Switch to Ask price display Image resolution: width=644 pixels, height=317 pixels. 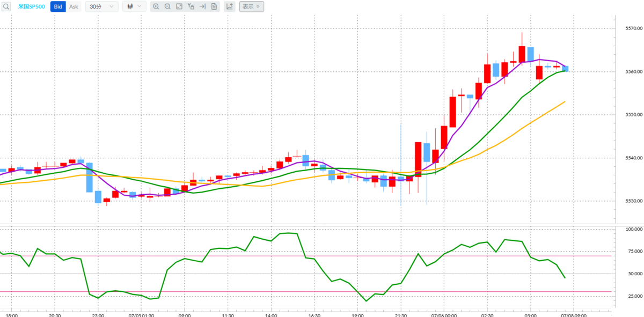coord(74,7)
